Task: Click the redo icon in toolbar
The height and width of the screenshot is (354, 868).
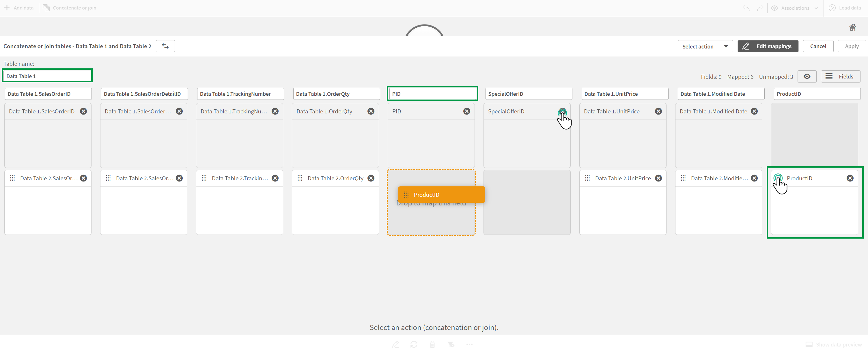Action: (x=760, y=8)
